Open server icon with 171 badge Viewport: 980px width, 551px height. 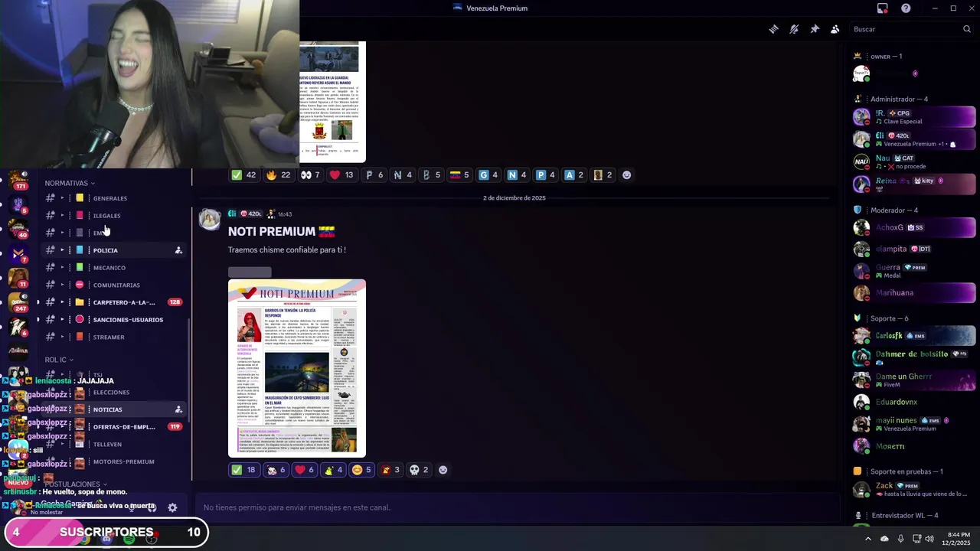tap(18, 180)
